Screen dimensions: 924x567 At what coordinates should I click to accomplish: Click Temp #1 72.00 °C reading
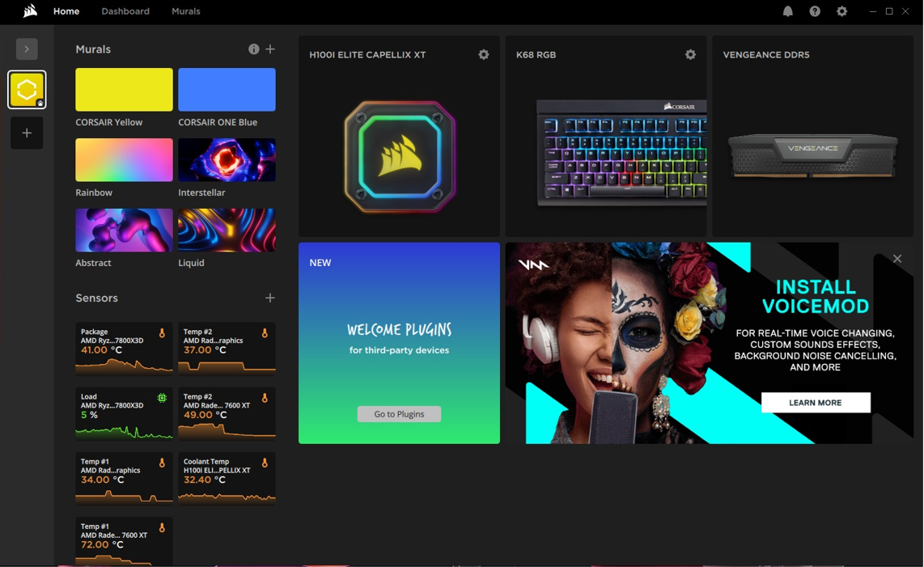click(102, 544)
